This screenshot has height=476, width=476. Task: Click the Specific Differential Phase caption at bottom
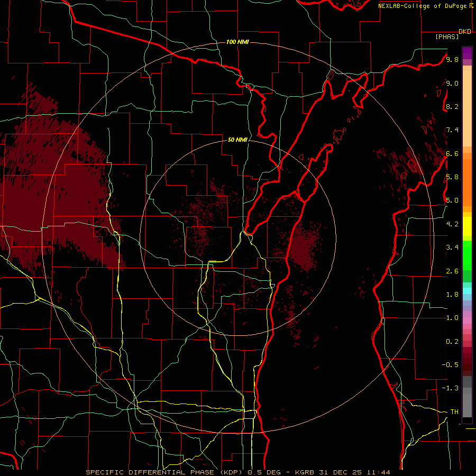(x=238, y=472)
